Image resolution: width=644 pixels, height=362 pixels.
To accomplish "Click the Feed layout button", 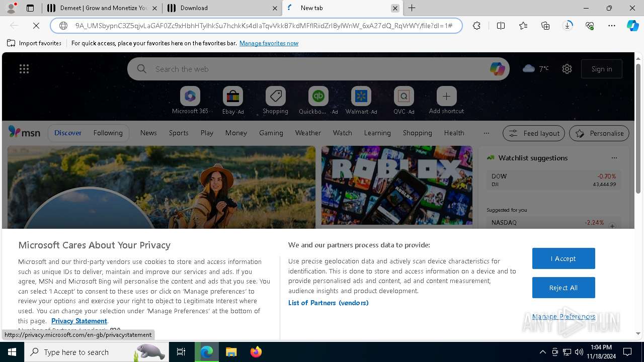I will tap(534, 133).
